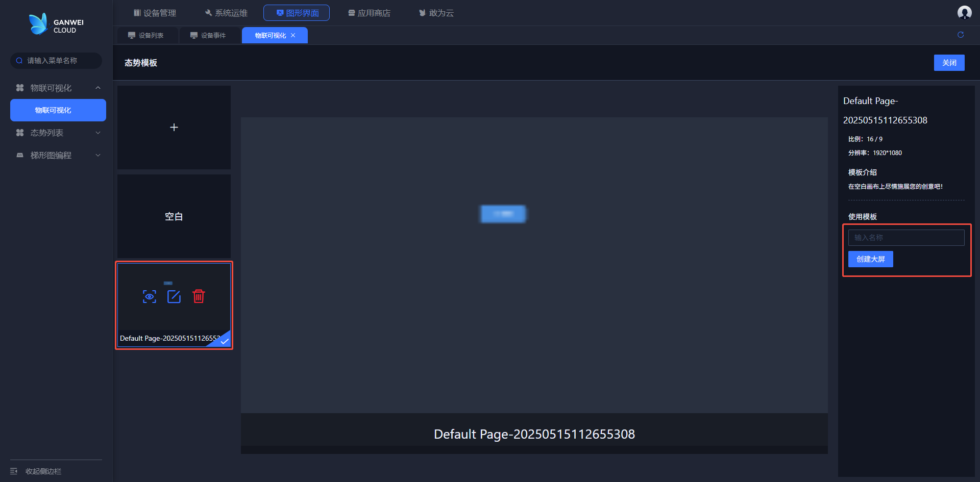
Task: Click the refresh icon at top right
Action: [961, 35]
